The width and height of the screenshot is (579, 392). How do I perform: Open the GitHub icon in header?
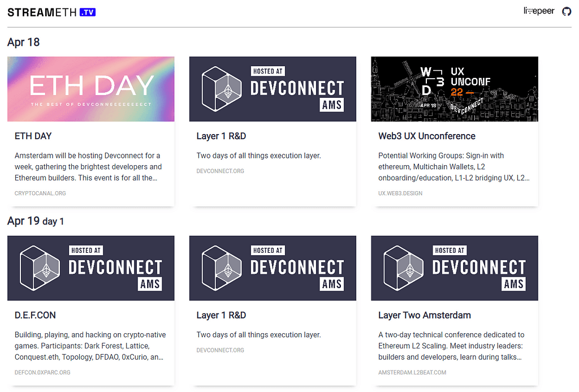point(567,11)
